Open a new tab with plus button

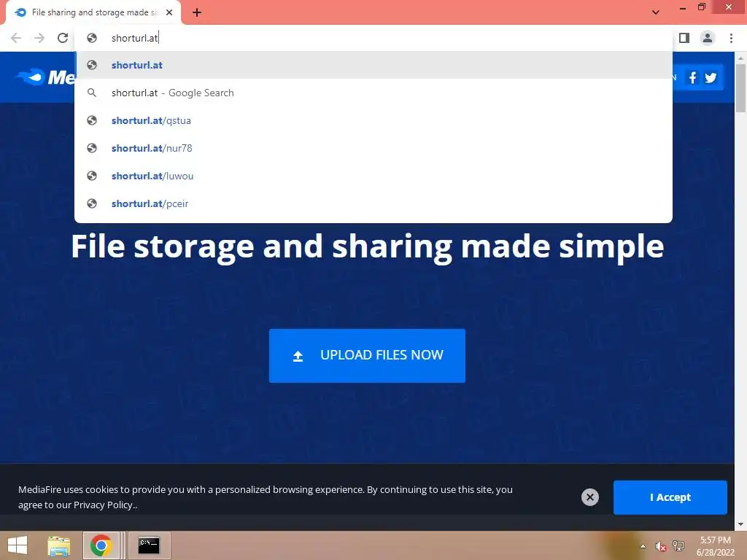(x=197, y=13)
